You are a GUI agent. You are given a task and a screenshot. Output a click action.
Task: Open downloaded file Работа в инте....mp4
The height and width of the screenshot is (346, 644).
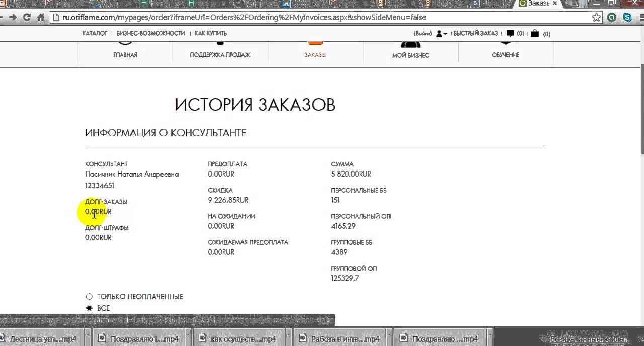(341, 339)
